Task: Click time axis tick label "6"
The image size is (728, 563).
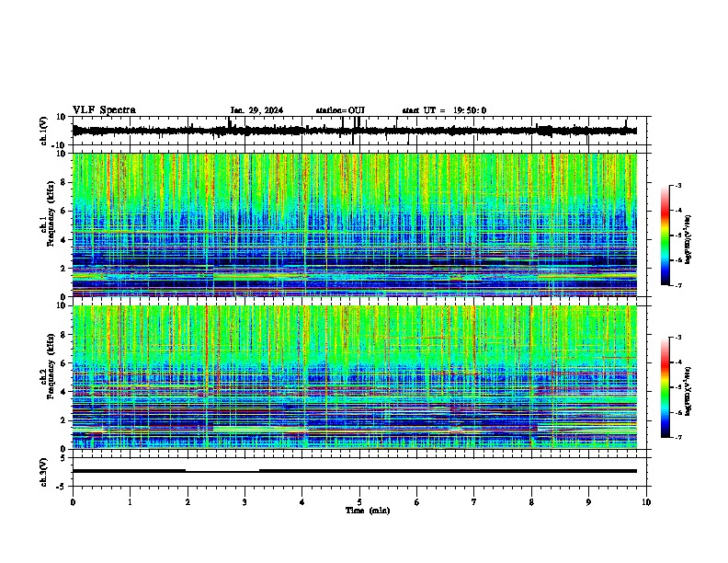Action: point(417,502)
